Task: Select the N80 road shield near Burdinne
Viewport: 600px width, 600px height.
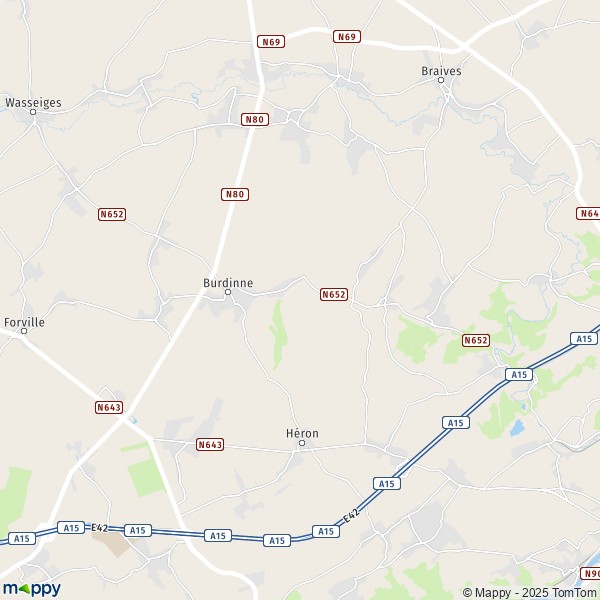Action: click(x=235, y=194)
